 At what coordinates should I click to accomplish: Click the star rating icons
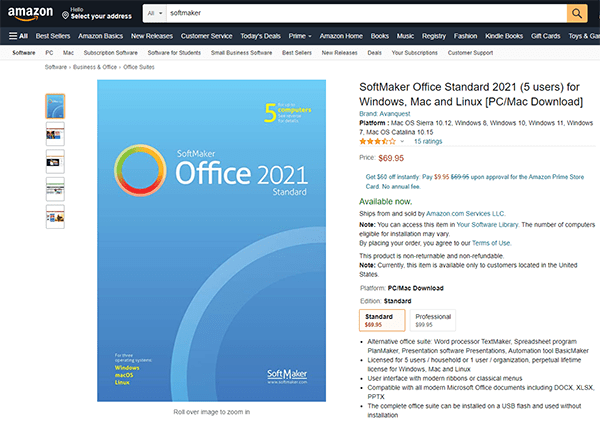pos(377,141)
